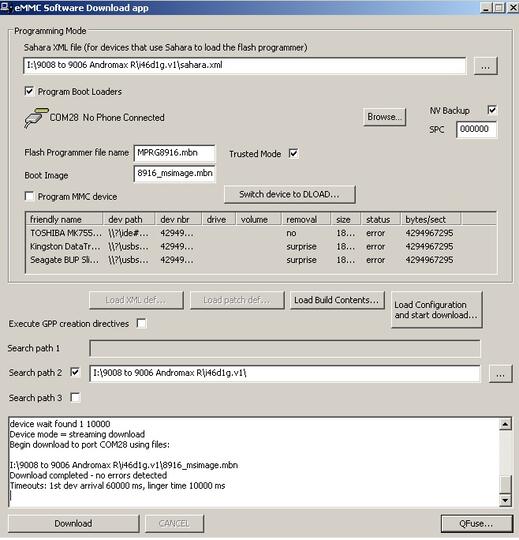Click the dev nbr column header

tap(178, 219)
